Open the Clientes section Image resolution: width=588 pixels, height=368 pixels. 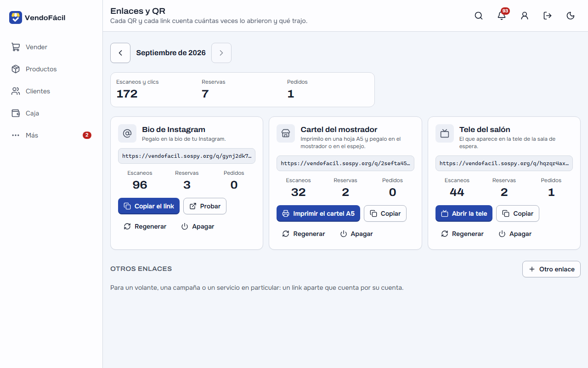(51, 91)
